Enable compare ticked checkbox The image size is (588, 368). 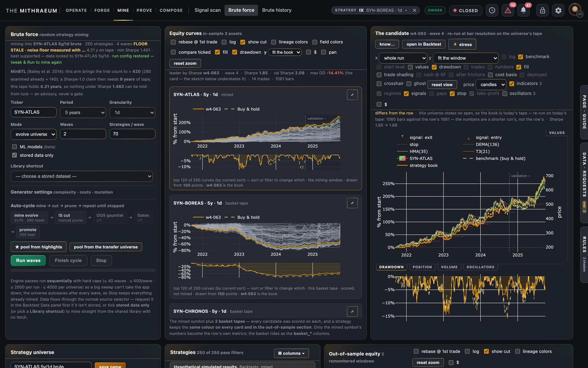tap(173, 52)
